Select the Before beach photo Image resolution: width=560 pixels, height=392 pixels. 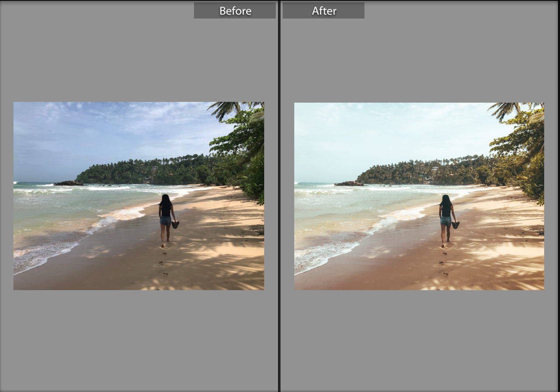point(139,196)
